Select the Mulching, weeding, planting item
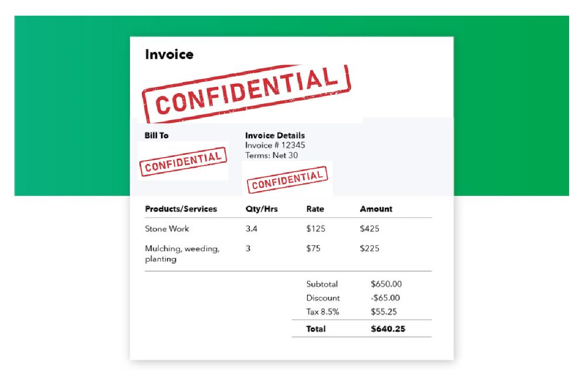 coord(182,254)
